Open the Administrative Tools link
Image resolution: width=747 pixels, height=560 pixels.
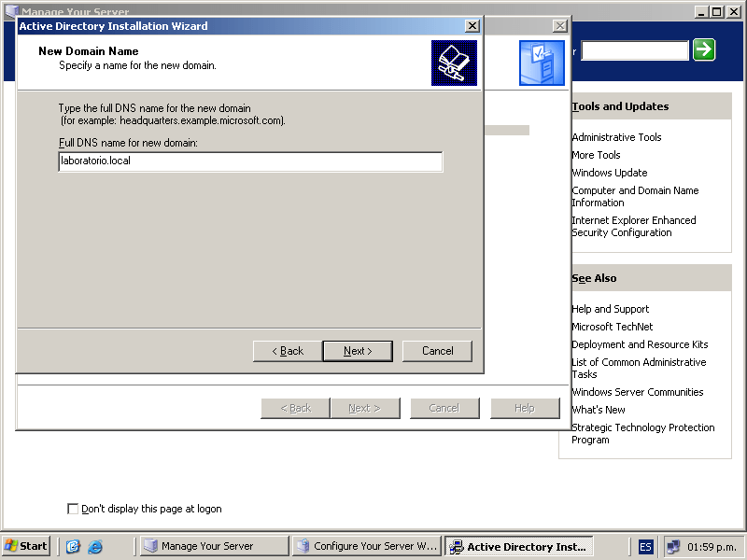[616, 137]
